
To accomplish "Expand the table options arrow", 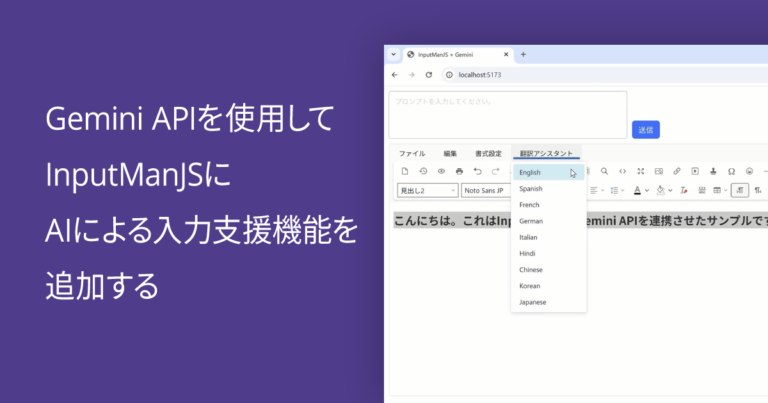I will tap(725, 190).
